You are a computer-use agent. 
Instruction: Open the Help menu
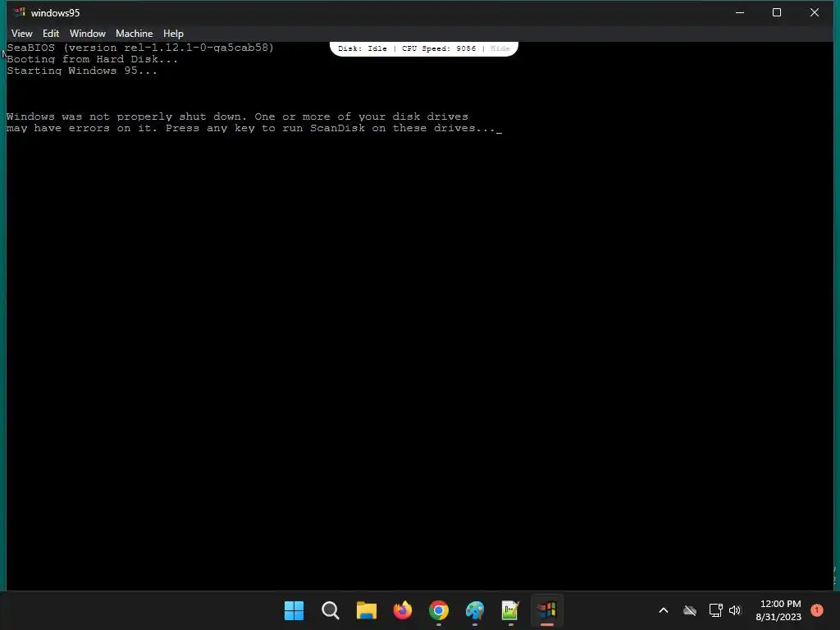pos(173,33)
